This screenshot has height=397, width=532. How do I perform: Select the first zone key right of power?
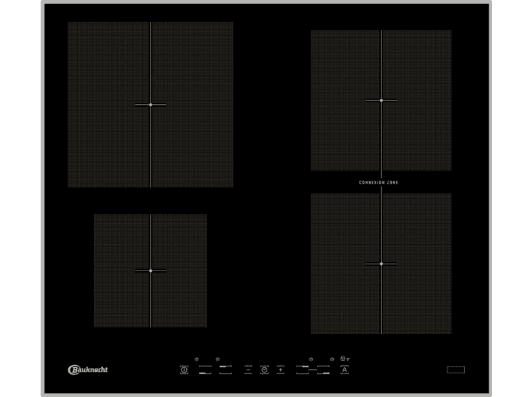[x=204, y=369]
